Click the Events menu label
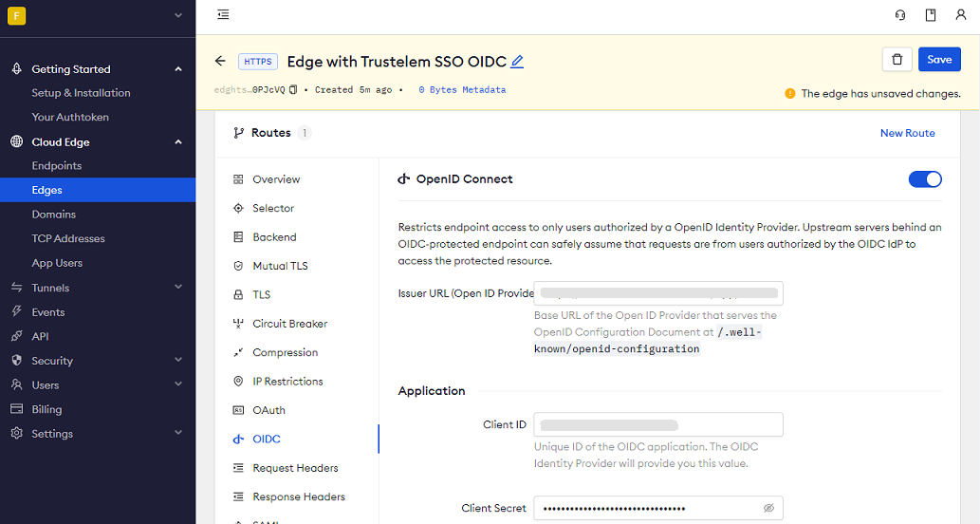Screen dimensions: 980x524 point(48,312)
